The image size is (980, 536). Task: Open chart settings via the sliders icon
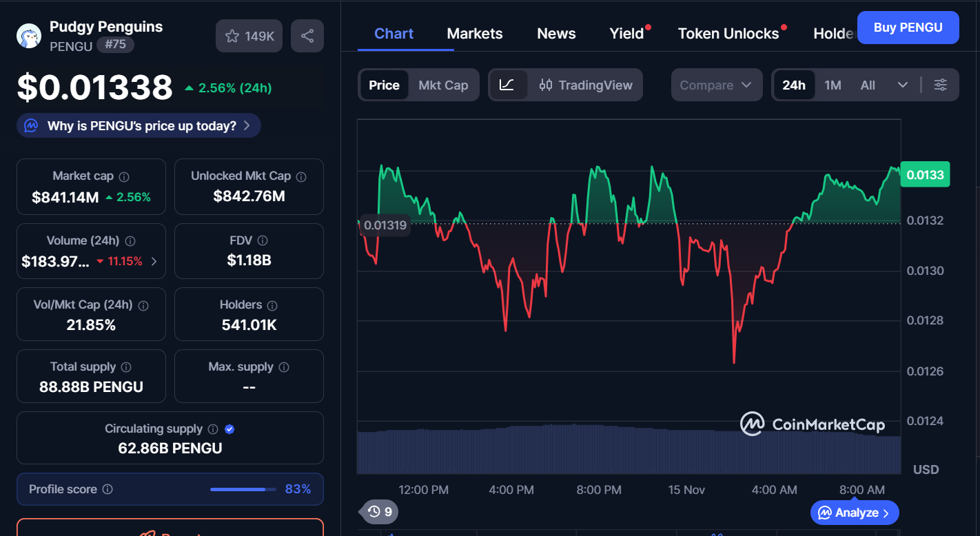pos(941,84)
